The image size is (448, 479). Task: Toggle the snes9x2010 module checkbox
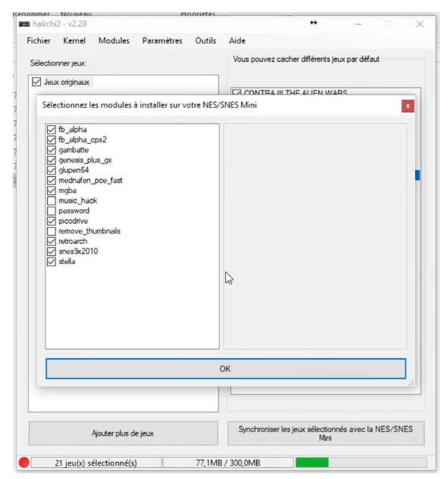click(52, 251)
